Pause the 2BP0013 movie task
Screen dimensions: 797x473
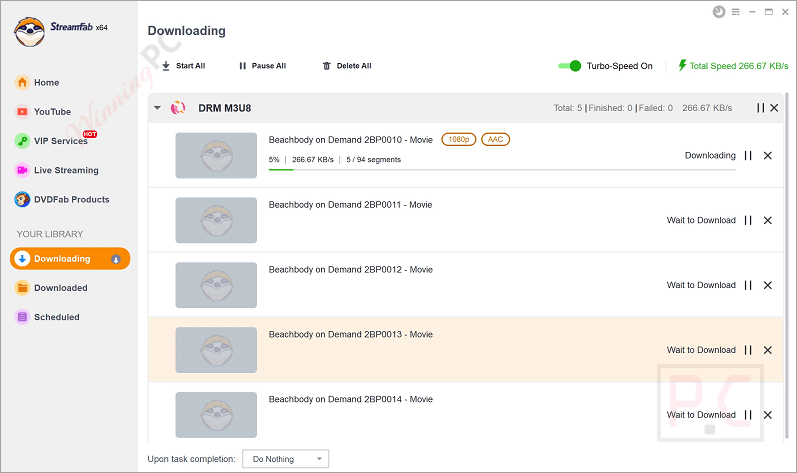pyautogui.click(x=748, y=350)
